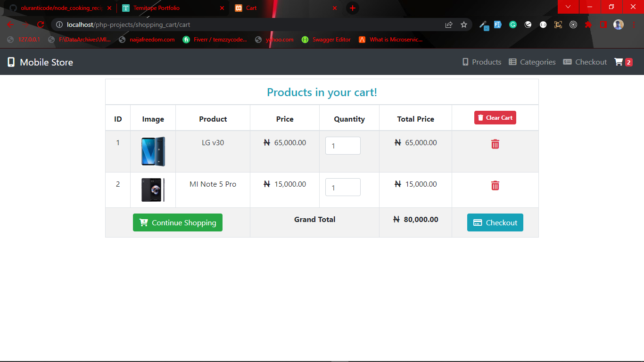Open Grammarly extension icon
644x362 pixels.
[x=513, y=25]
